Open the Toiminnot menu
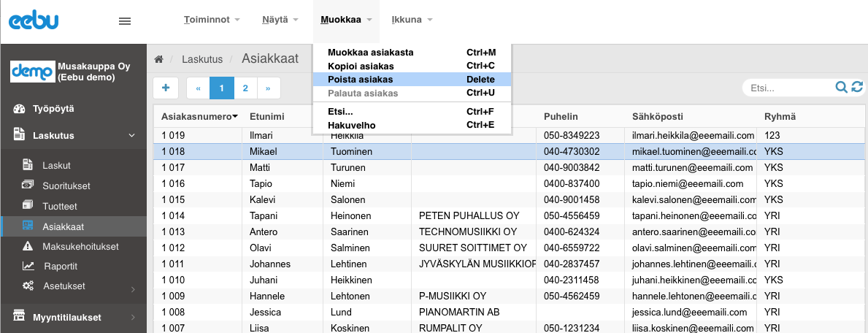Image resolution: width=868 pixels, height=333 pixels. 212,20
